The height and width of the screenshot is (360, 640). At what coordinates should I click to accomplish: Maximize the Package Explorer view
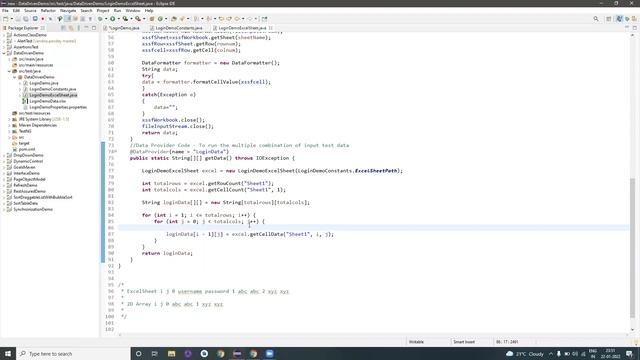(94, 28)
